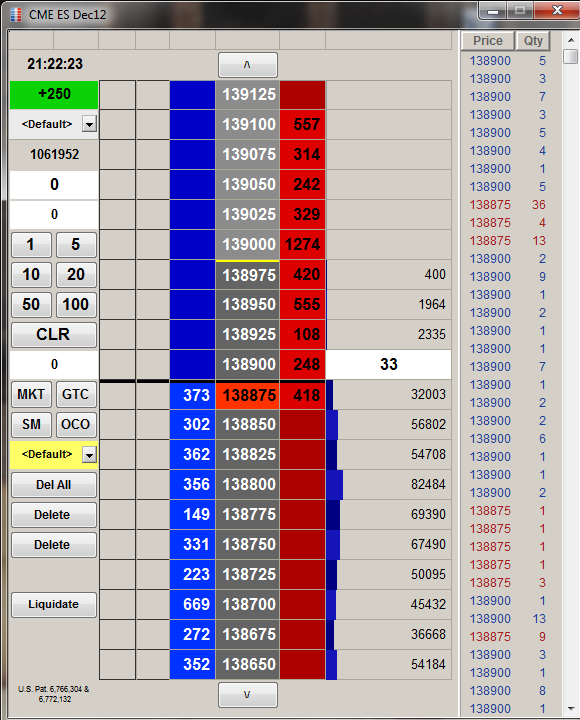Click the US patent notice text
The height and width of the screenshot is (720, 580).
pos(54,694)
